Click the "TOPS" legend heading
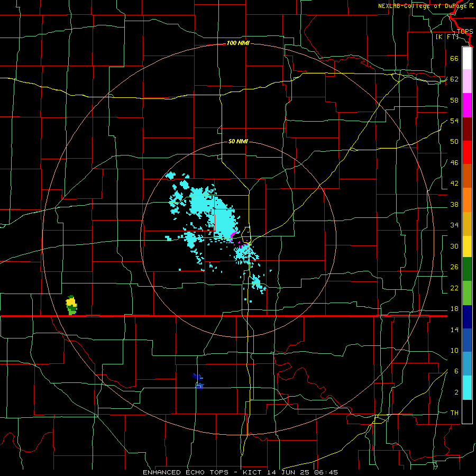Image resolution: width=476 pixels, height=476 pixels. pos(465,32)
